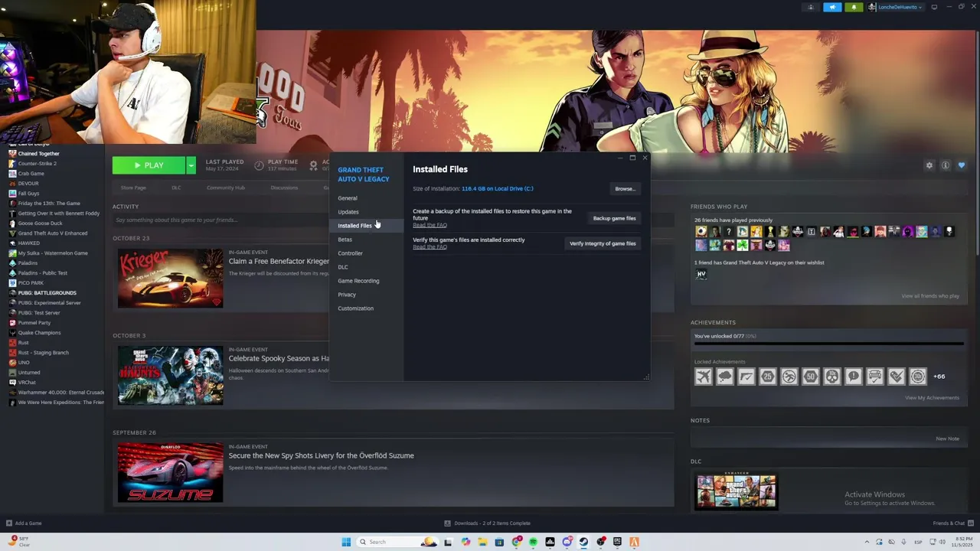Viewport: 980px width, 551px height.
Task: Open Read the FAQ link under backup
Action: (x=430, y=225)
